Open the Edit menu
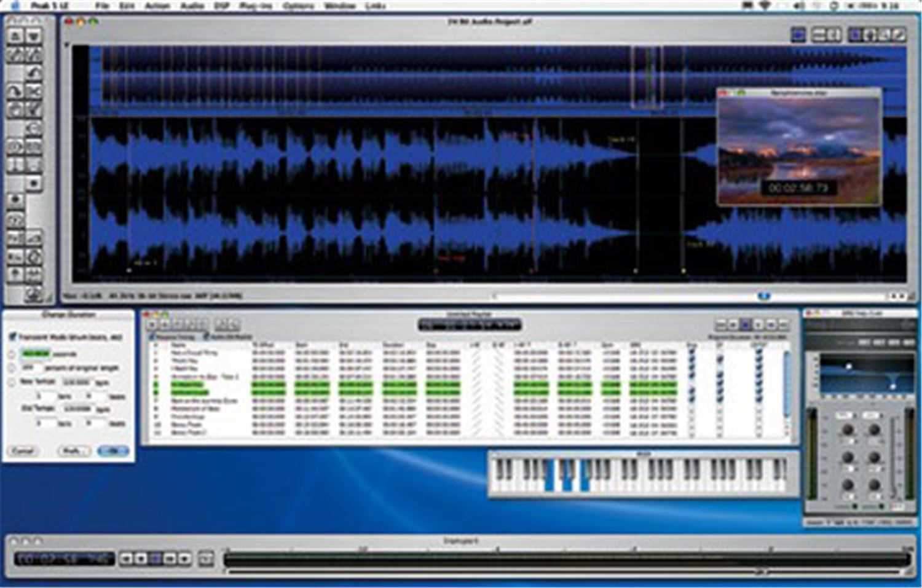 (127, 6)
